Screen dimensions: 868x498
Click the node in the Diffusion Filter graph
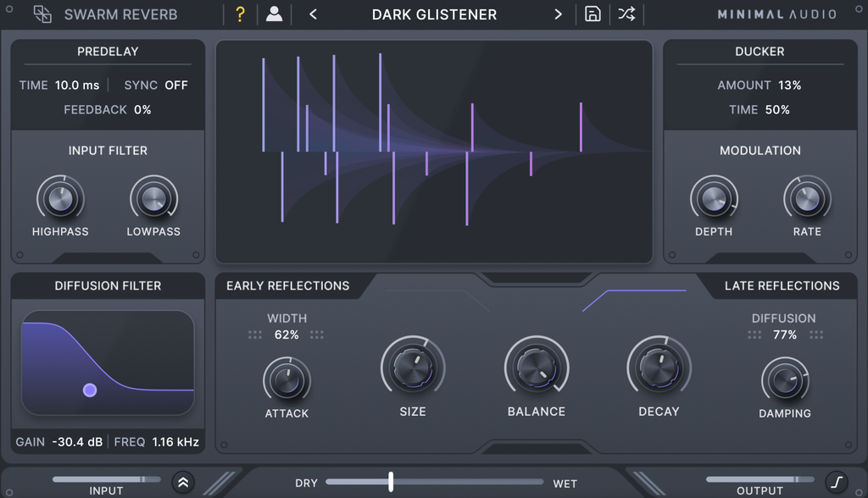click(x=90, y=389)
